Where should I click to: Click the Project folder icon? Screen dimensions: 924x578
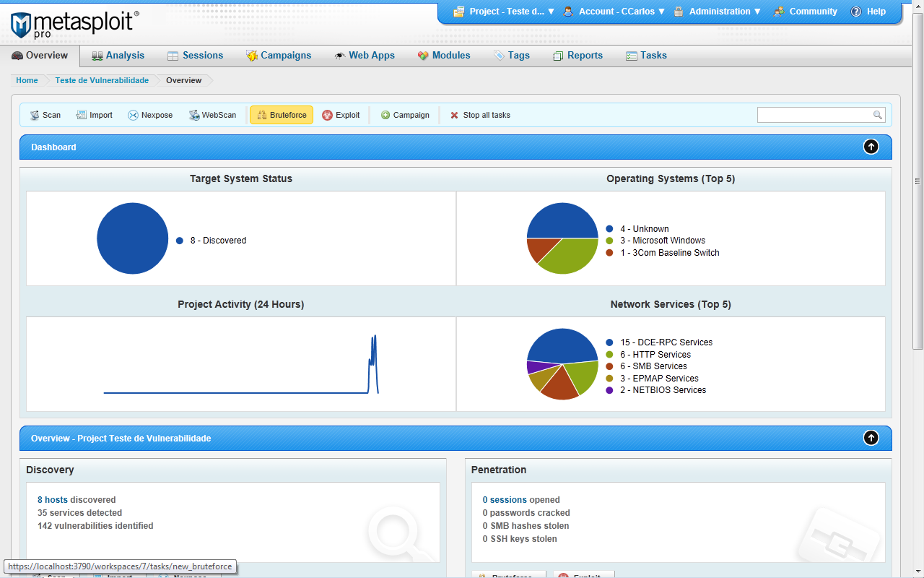[x=458, y=12]
